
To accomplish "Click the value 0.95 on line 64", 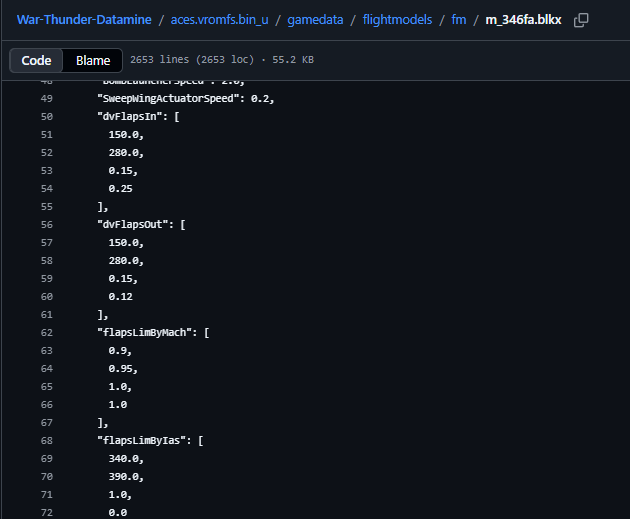I will 121,369.
